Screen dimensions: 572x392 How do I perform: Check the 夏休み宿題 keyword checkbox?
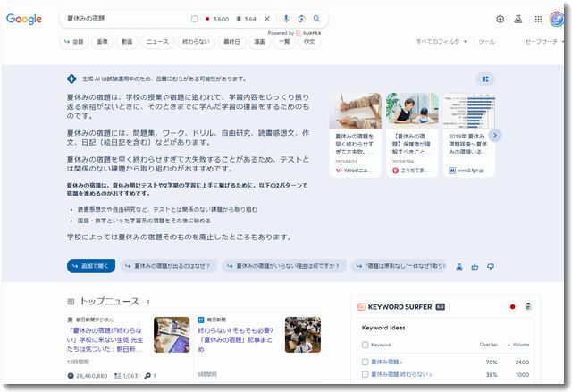(366, 362)
